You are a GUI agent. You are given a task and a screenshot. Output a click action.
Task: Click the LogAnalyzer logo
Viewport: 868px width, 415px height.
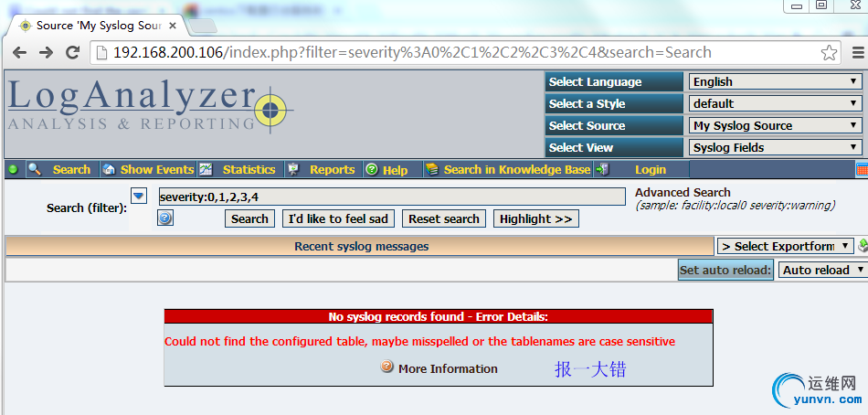pos(151,105)
